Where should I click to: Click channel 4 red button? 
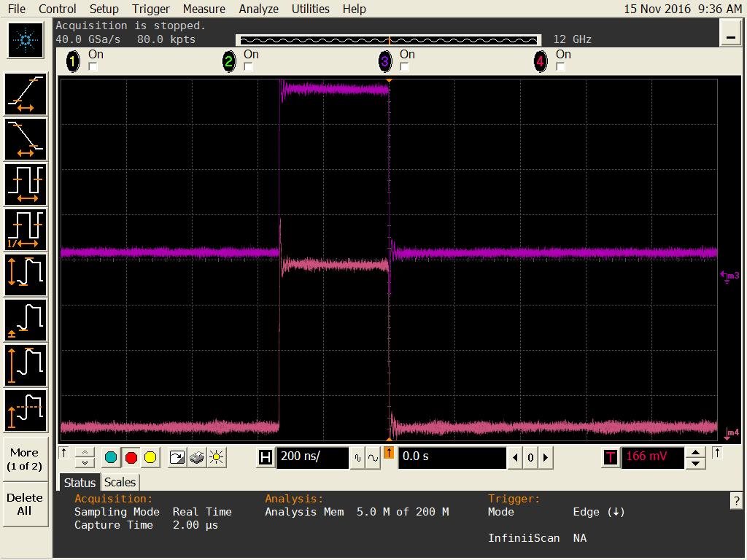pos(541,61)
